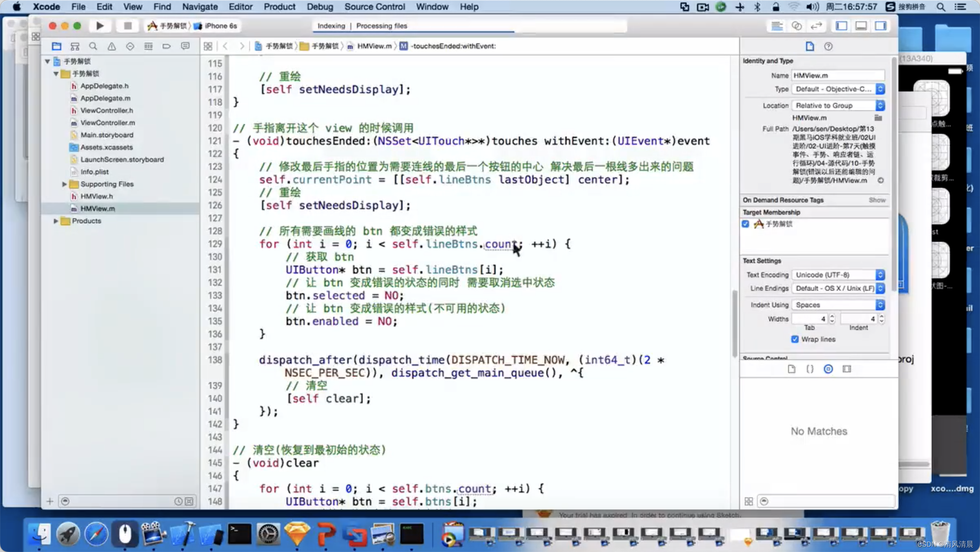Open the Version editor
This screenshot has width=980, height=552.
pyautogui.click(x=816, y=26)
